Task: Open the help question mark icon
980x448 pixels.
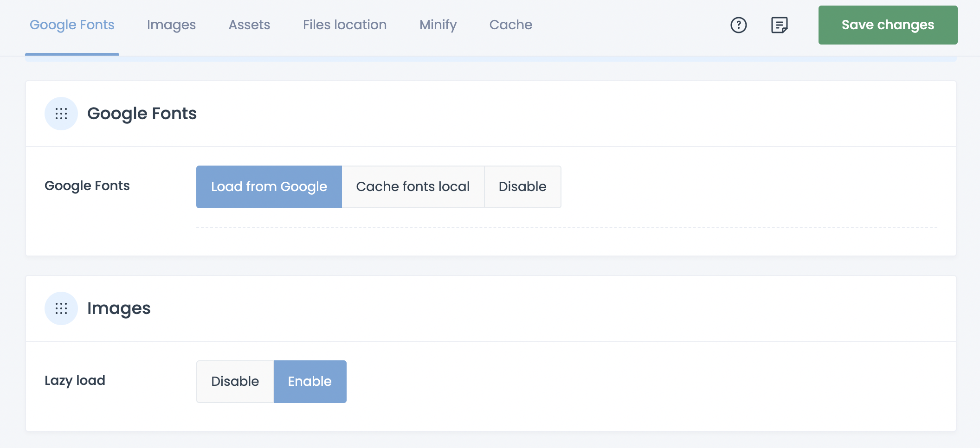Action: [738, 25]
